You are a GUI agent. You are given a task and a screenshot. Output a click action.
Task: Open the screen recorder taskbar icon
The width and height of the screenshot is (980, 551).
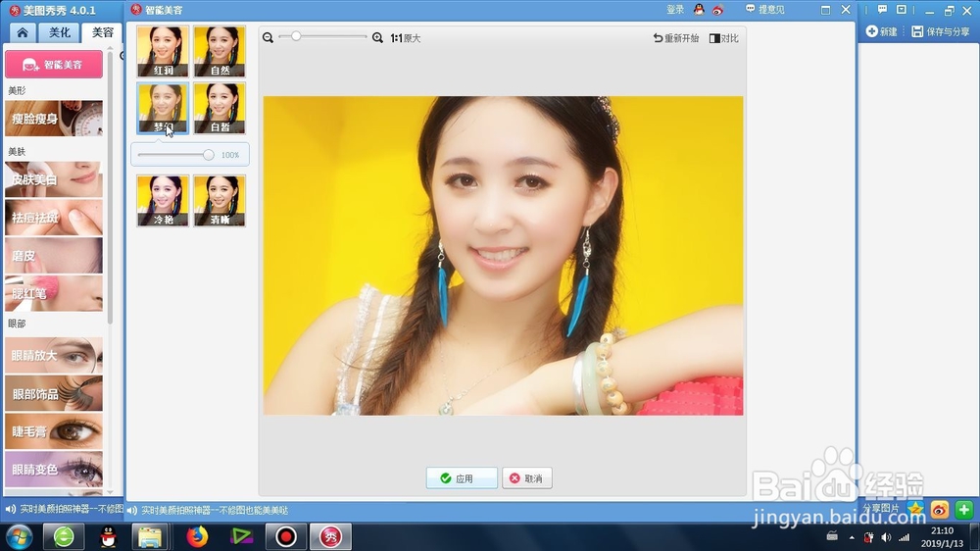(285, 536)
